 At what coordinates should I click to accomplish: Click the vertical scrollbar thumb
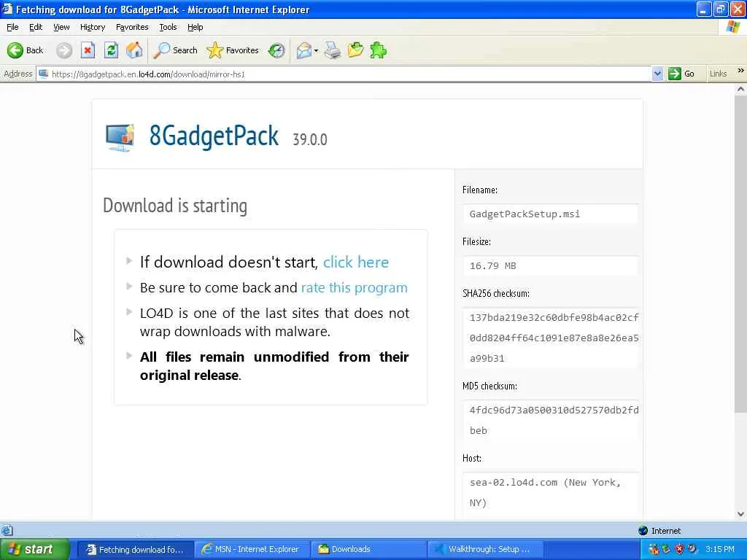[x=740, y=254]
